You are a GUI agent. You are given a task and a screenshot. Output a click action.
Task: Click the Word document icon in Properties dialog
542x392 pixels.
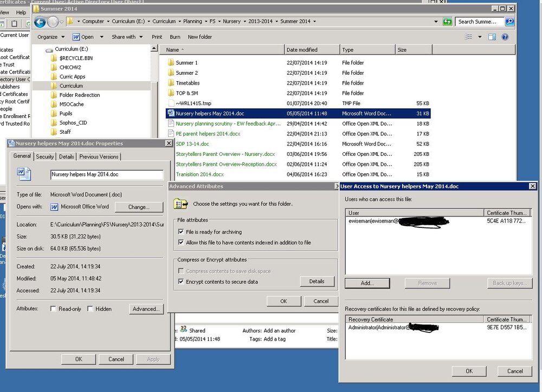point(24,174)
